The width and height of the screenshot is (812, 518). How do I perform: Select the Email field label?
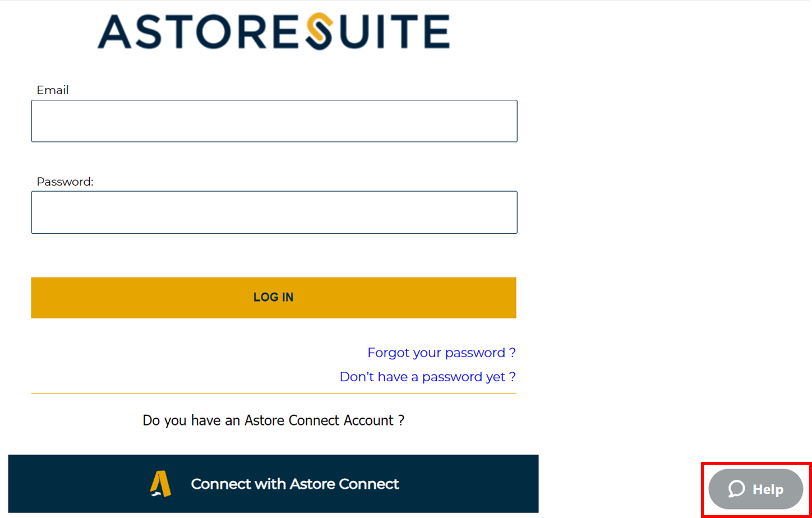[x=53, y=90]
